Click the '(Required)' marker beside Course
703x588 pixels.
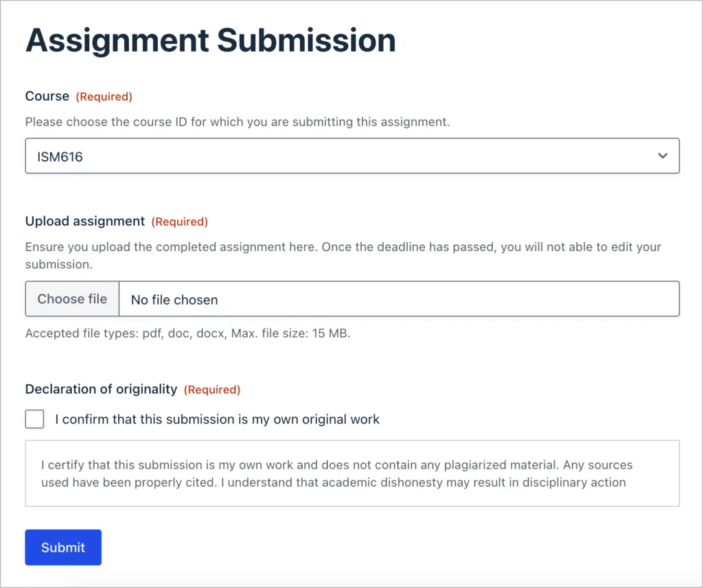[104, 97]
